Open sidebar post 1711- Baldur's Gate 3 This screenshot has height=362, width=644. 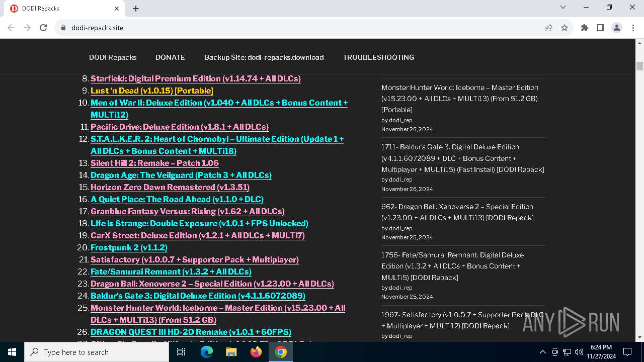[x=463, y=158]
